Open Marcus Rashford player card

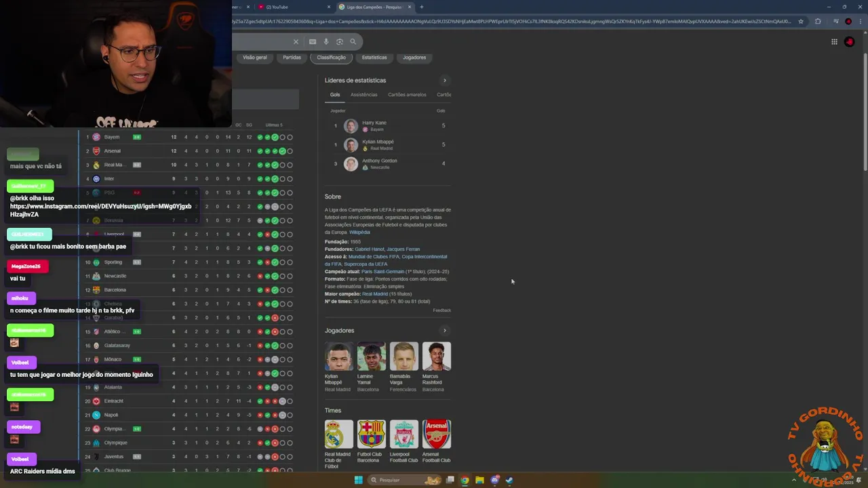tap(436, 367)
